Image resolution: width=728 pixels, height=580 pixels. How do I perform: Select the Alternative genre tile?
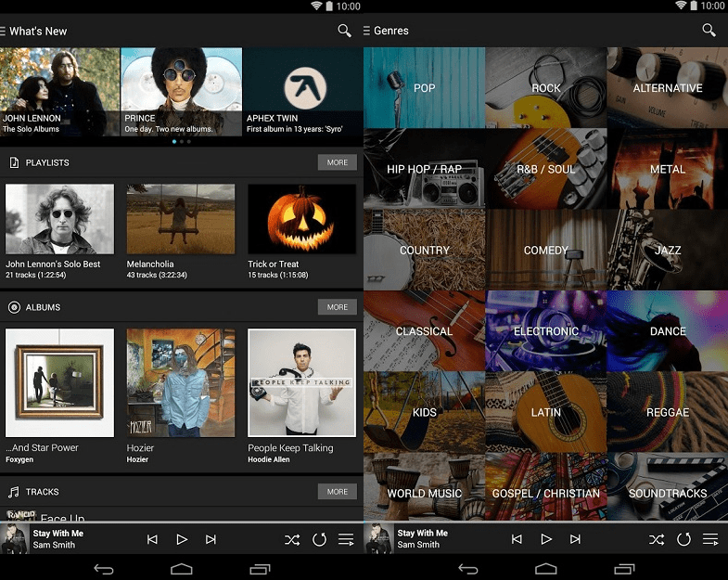point(667,87)
